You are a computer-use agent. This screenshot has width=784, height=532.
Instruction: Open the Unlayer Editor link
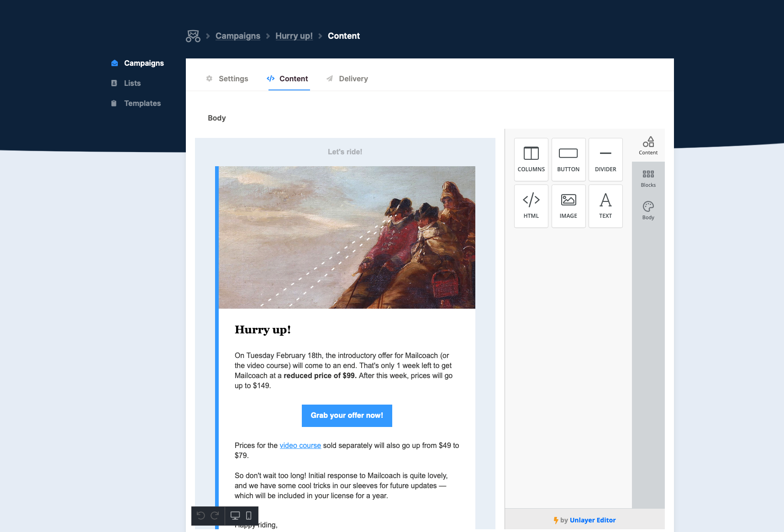pos(593,520)
